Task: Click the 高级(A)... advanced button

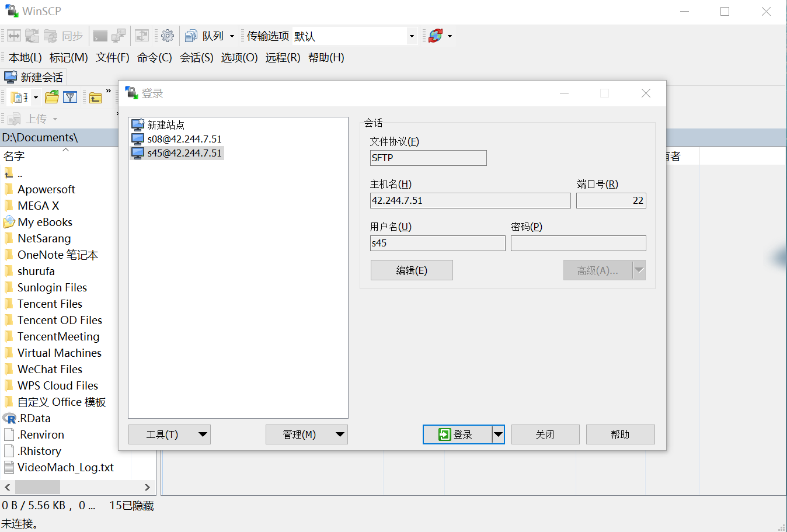Action: click(x=598, y=270)
